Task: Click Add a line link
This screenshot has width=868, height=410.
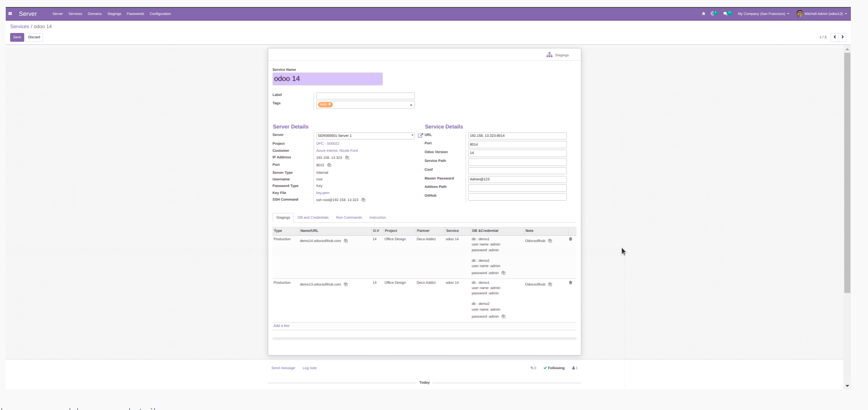Action: point(281,326)
